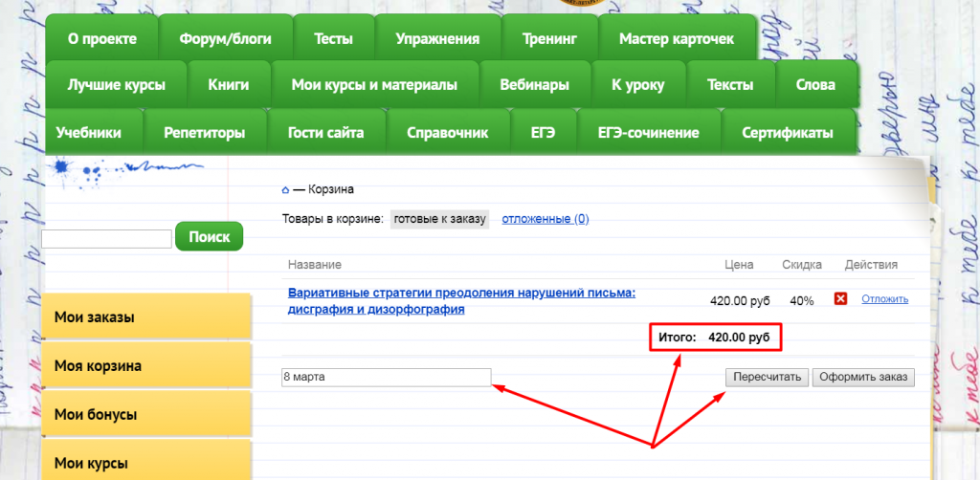Select Мастер карточек in navigation

(x=676, y=39)
